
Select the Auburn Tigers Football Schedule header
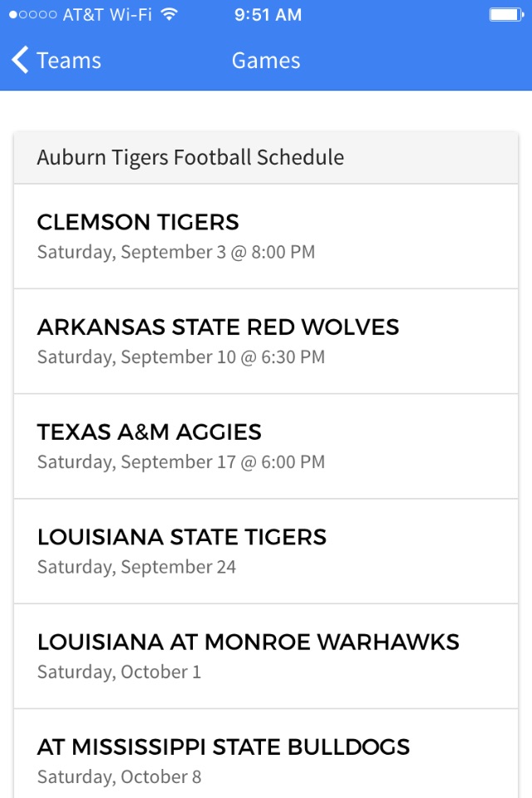190,157
